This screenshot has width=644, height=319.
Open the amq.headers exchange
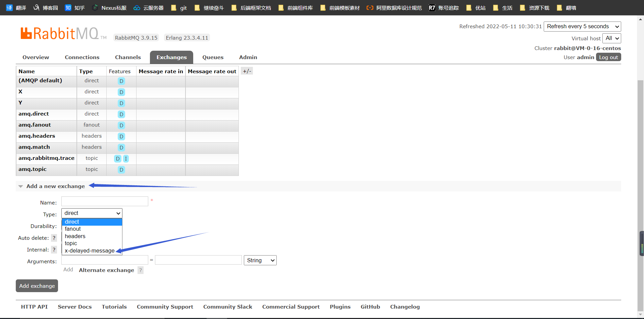[x=37, y=136]
